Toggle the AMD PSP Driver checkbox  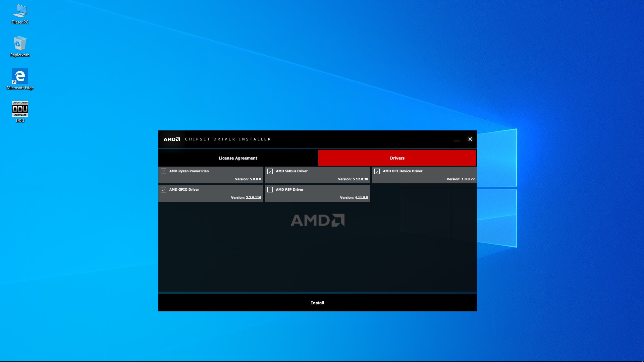[x=270, y=190]
